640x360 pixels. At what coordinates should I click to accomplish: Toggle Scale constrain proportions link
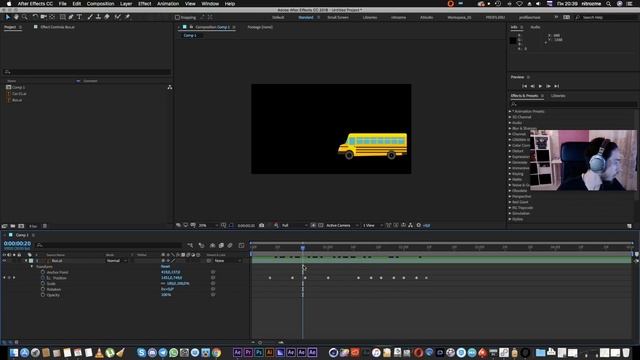click(x=163, y=284)
